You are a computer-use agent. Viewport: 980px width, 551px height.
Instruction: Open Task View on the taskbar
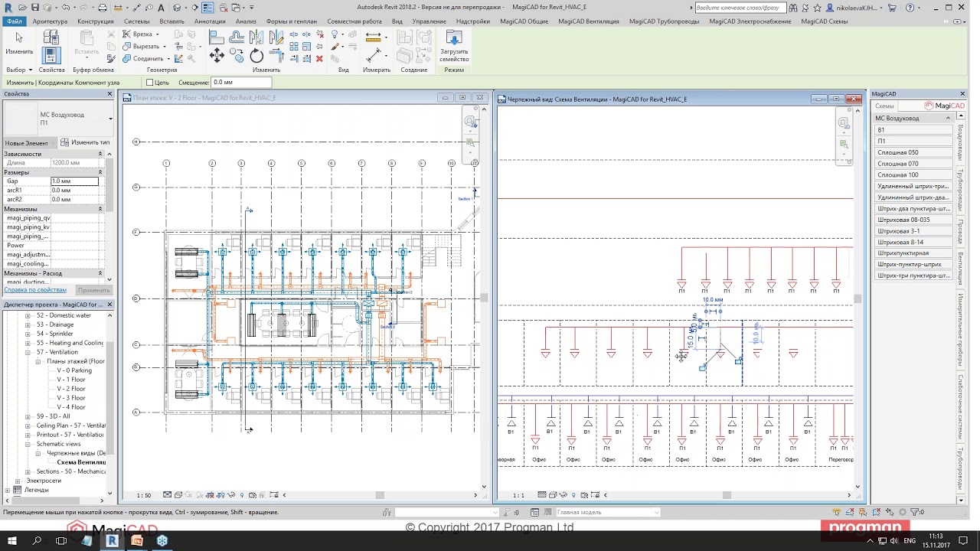click(62, 541)
